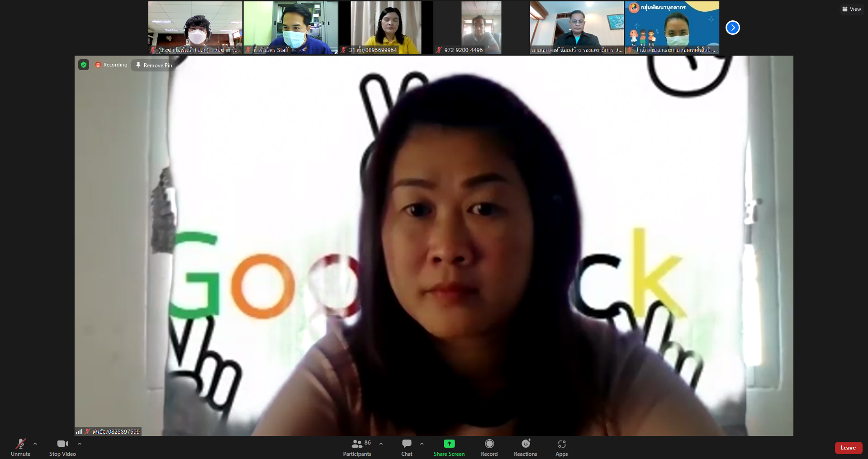The height and width of the screenshot is (459, 868).
Task: Open video options arrow next to Stop Video
Action: click(80, 444)
